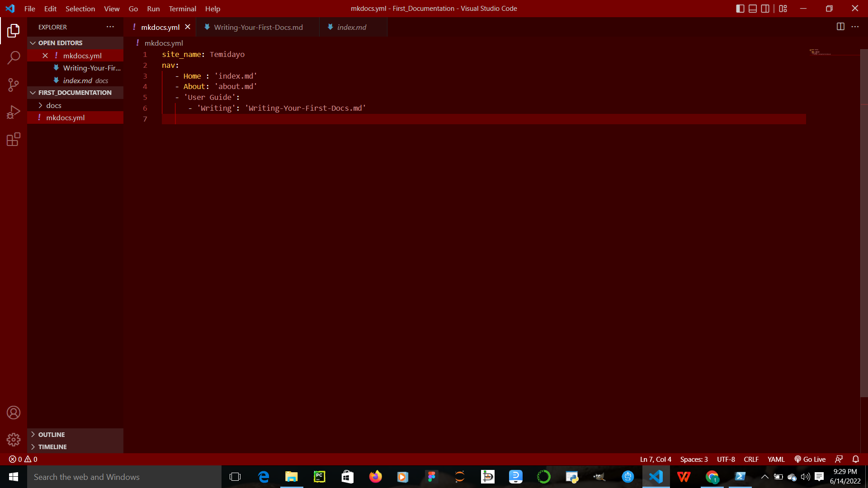Open the Terminal menu
This screenshot has width=868, height=488.
[182, 9]
